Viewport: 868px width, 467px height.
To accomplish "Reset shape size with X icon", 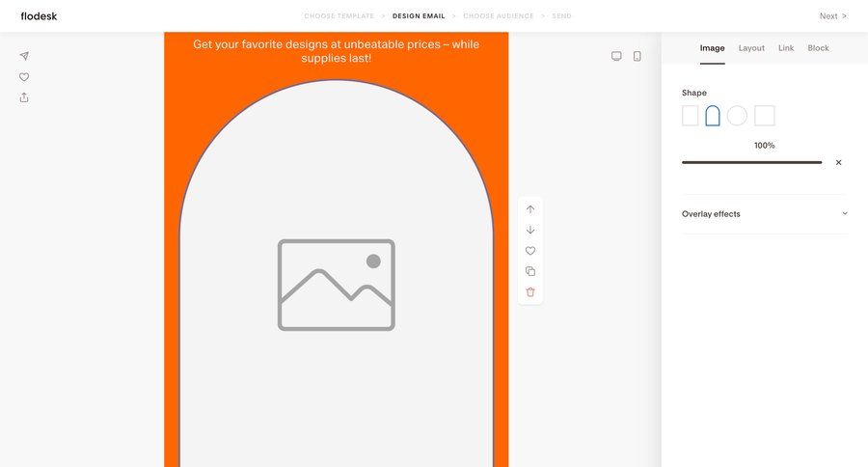I will pos(839,162).
